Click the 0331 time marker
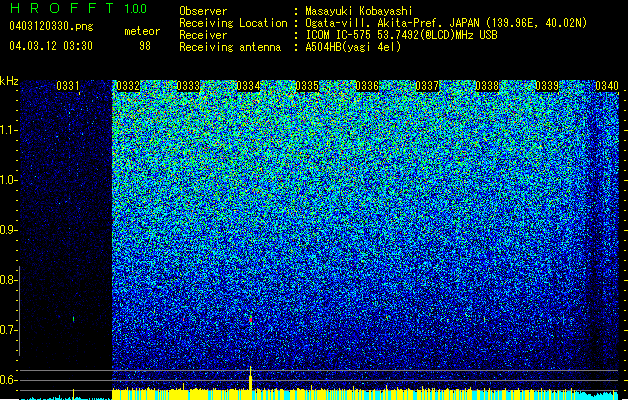 tap(68, 86)
